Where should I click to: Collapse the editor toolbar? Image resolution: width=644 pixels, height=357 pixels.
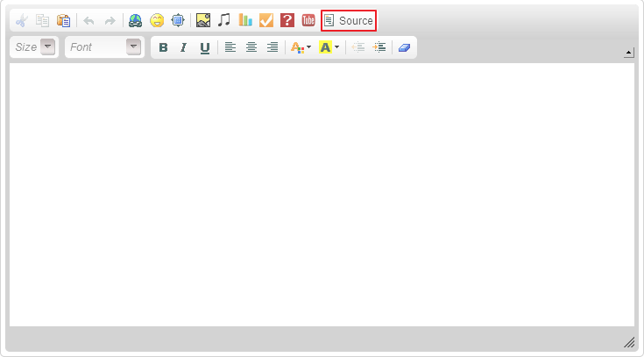629,53
